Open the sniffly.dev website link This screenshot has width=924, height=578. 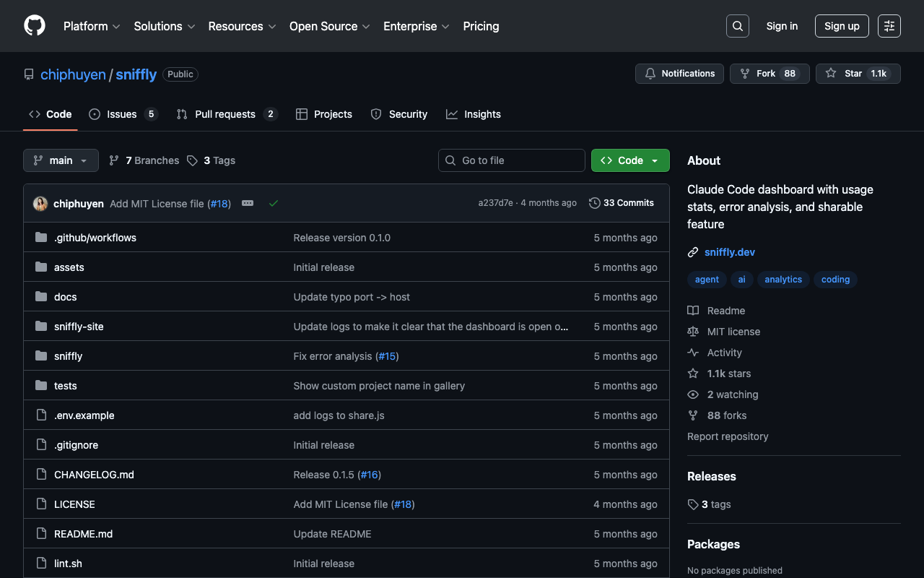click(730, 252)
